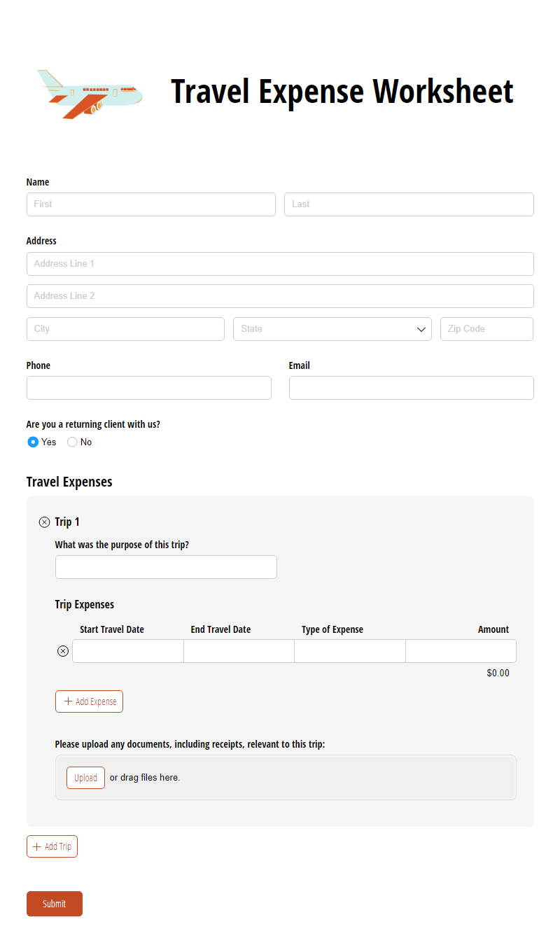Delete the expense row using its X icon
The width and height of the screenshot is (560, 943).
(x=63, y=651)
